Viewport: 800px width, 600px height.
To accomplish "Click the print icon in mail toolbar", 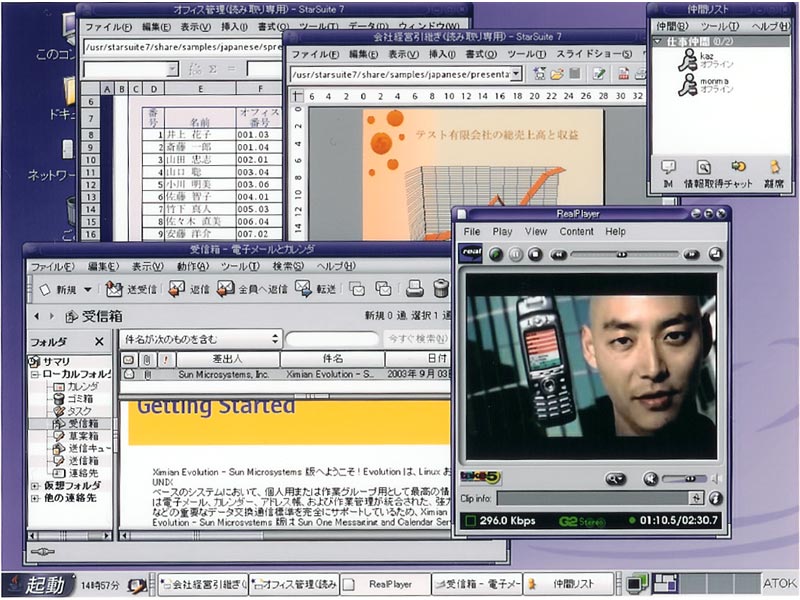I will pyautogui.click(x=415, y=289).
